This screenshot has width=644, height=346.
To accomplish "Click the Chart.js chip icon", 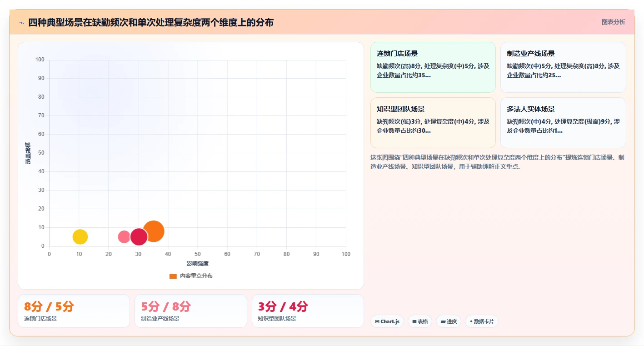I will pos(377,322).
